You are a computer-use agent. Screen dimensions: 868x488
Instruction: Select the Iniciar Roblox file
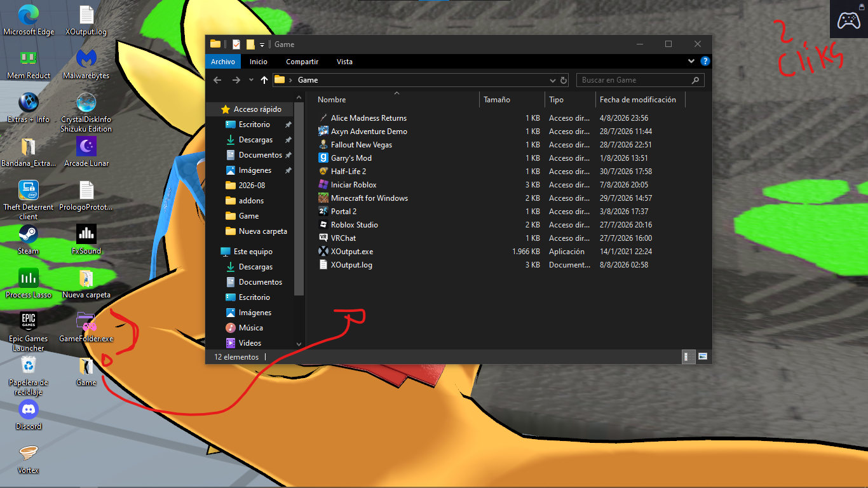tap(354, 185)
